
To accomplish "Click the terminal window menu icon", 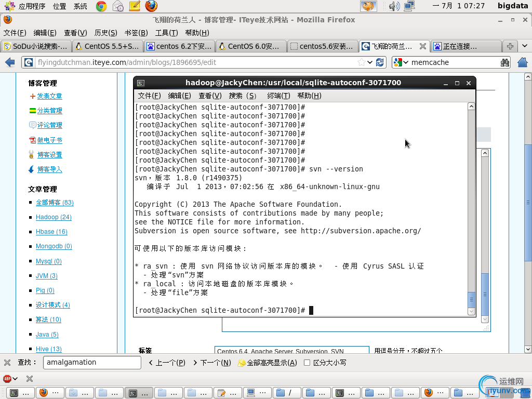I will click(x=141, y=83).
